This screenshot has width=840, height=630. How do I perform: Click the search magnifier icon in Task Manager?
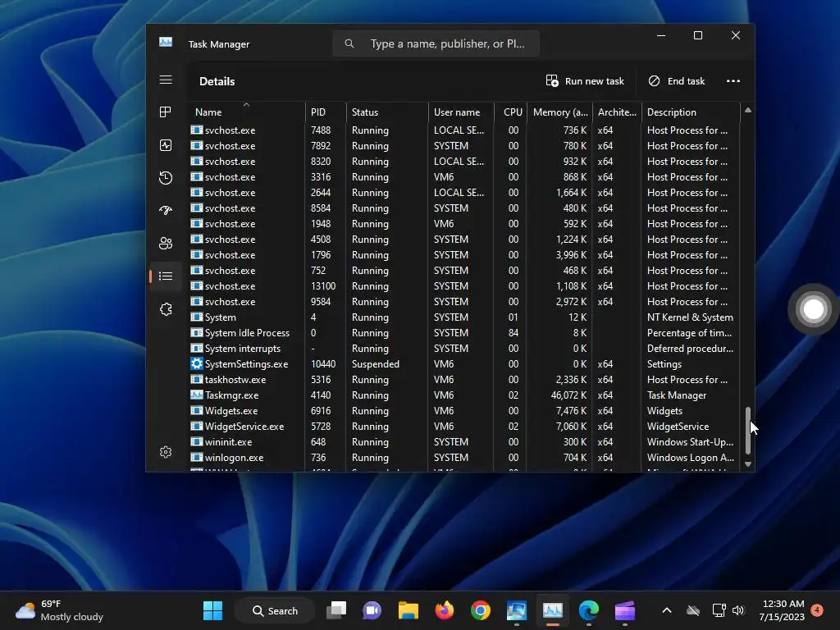pyautogui.click(x=349, y=43)
